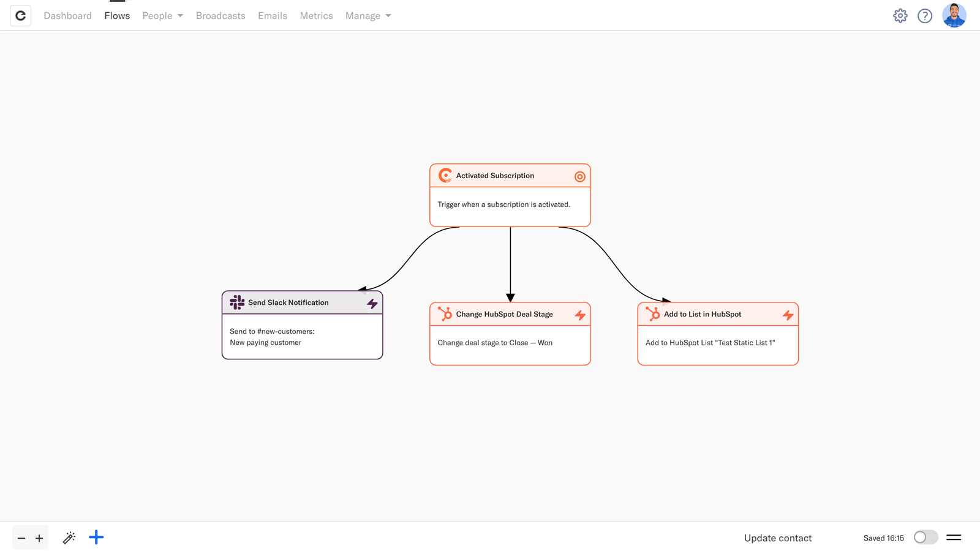Expand the People dropdown menu
The width and height of the screenshot is (980, 551).
tap(162, 16)
